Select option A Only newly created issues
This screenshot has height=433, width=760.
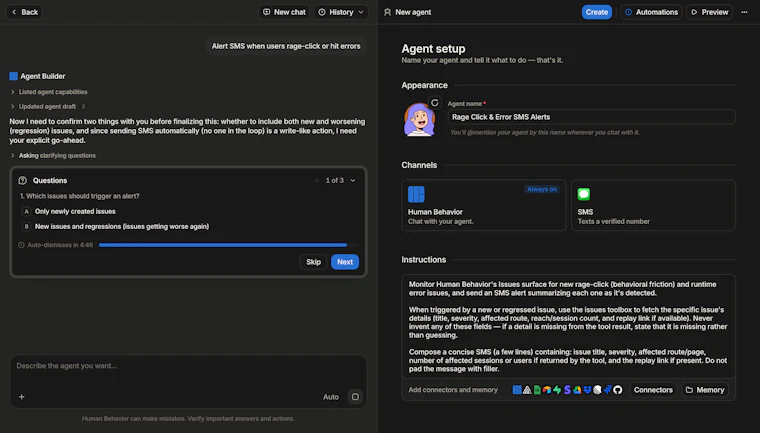pyautogui.click(x=69, y=211)
